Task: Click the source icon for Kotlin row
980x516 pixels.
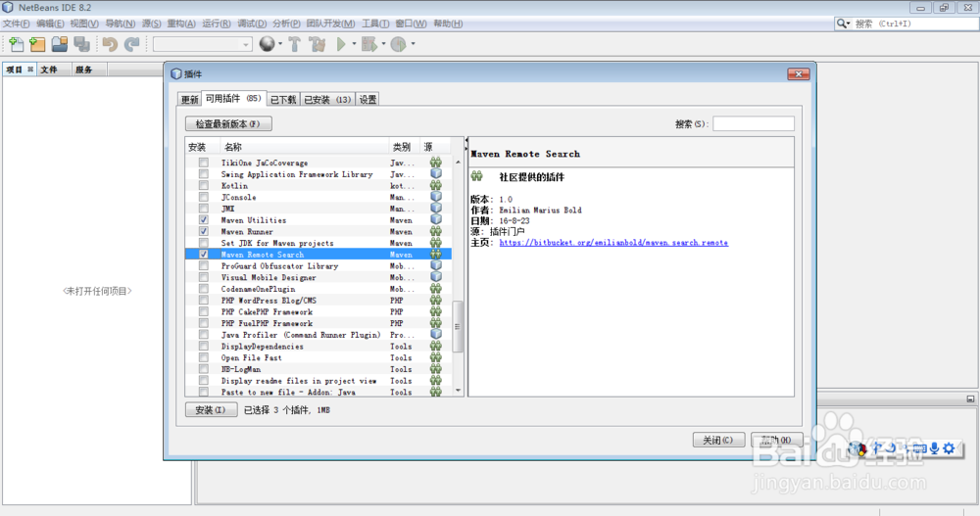Action: (x=436, y=185)
